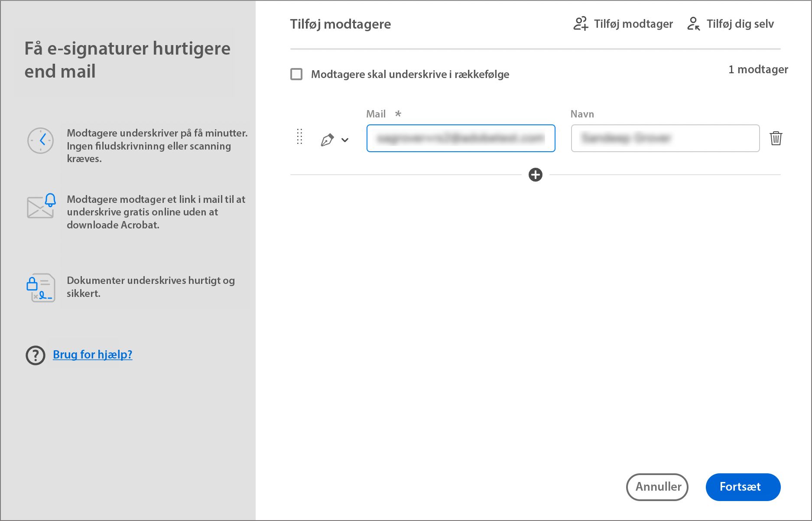Image resolution: width=812 pixels, height=521 pixels.
Task: Click the "Fortsæt" button
Action: coord(743,487)
